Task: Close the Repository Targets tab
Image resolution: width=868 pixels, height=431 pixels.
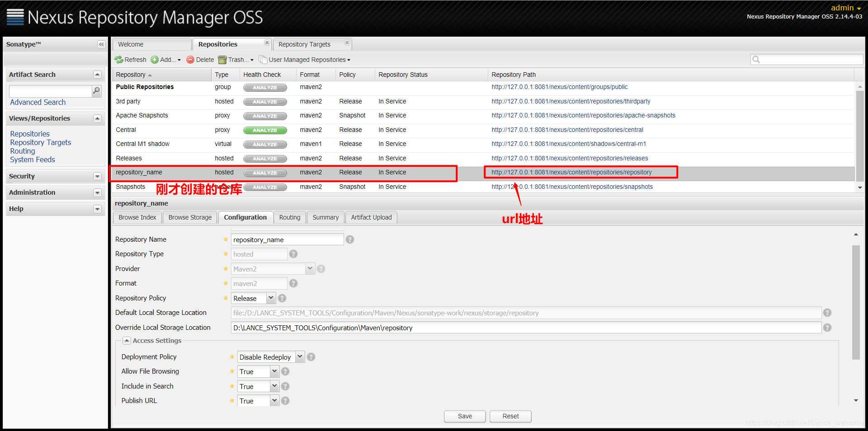Action: pyautogui.click(x=347, y=43)
